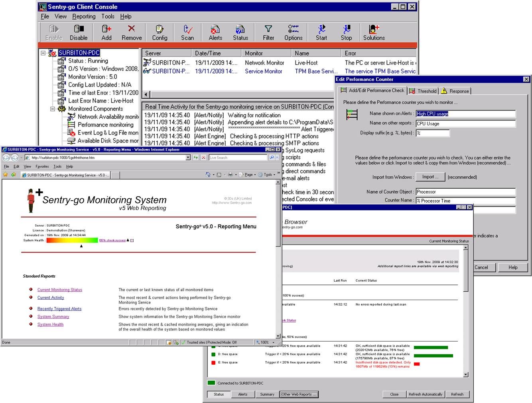The width and height of the screenshot is (532, 403).
Task: Collapse the SURBITON-PDC tree node
Action: click(x=43, y=53)
